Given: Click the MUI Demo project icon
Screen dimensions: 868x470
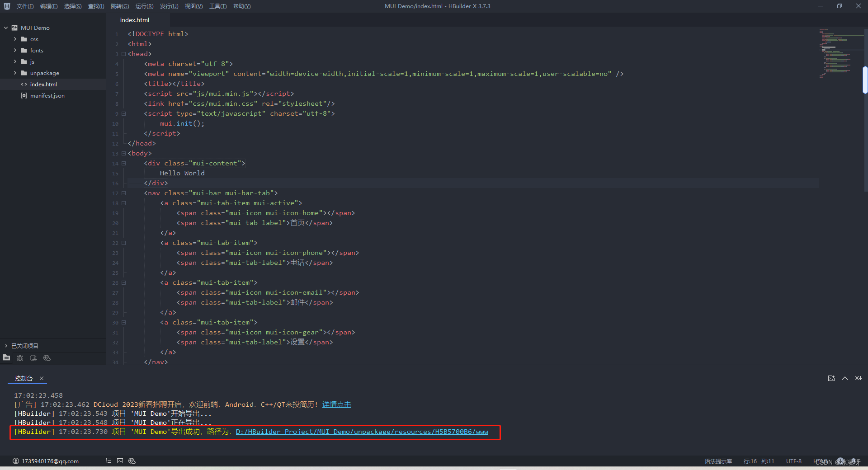Looking at the screenshot, I should (x=14, y=28).
